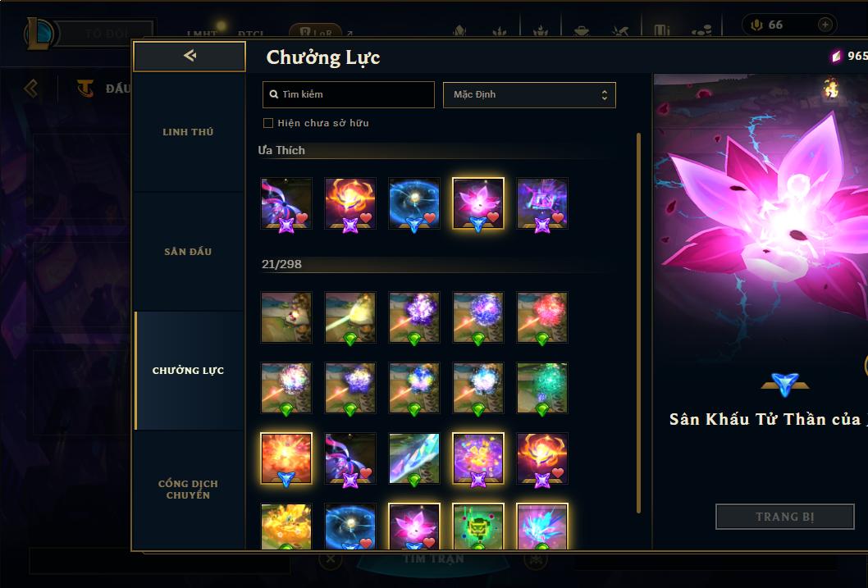This screenshot has height=588, width=868.
Task: Select the red firework boom thumbnail
Action: pos(542,317)
